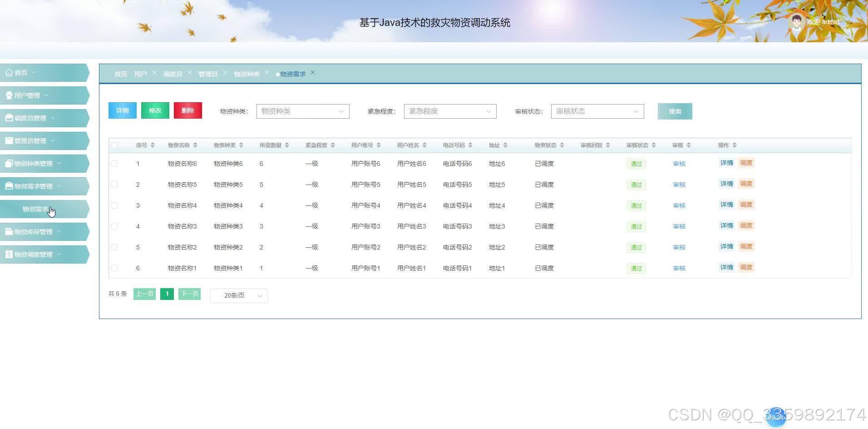
Task: Go to the 上一页 previous page
Action: pyautogui.click(x=145, y=294)
